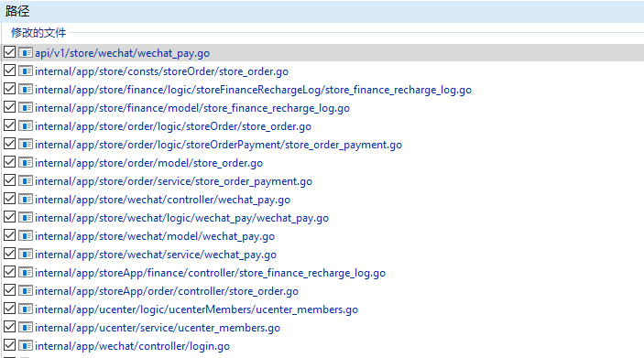Image resolution: width=644 pixels, height=358 pixels.
Task: Click file icon of ucenterMembers/ucenter_members.go
Action: (x=26, y=309)
